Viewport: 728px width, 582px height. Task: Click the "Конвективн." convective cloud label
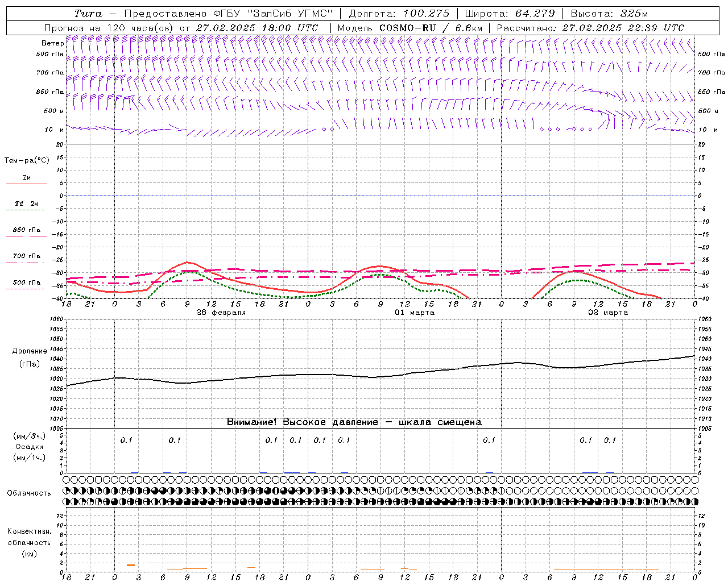[x=29, y=531]
